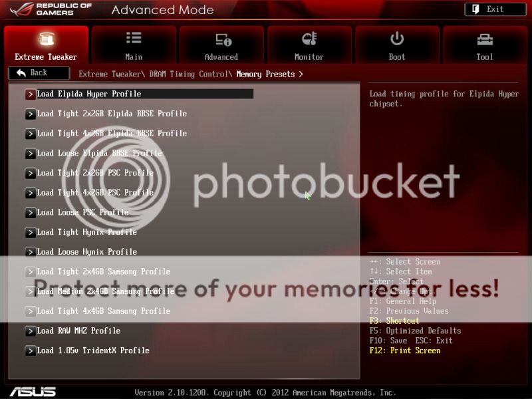The height and width of the screenshot is (399, 532).
Task: Click the Tool tab toolbox icon
Action: [x=485, y=39]
